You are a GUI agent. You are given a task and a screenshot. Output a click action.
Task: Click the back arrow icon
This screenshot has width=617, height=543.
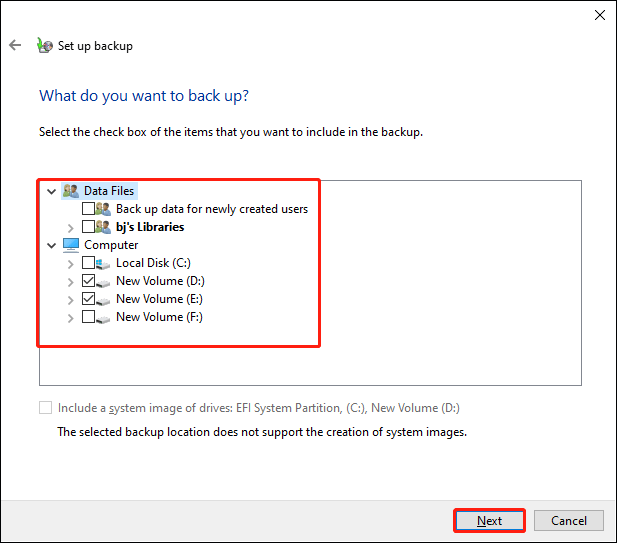[15, 45]
